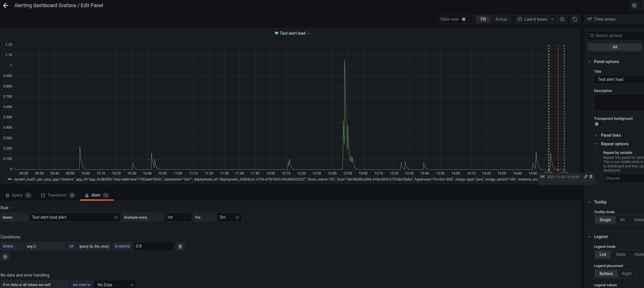Image resolution: width=644 pixels, height=288 pixels.
Task: Delete the alert condition with trash icon
Action: click(x=180, y=246)
